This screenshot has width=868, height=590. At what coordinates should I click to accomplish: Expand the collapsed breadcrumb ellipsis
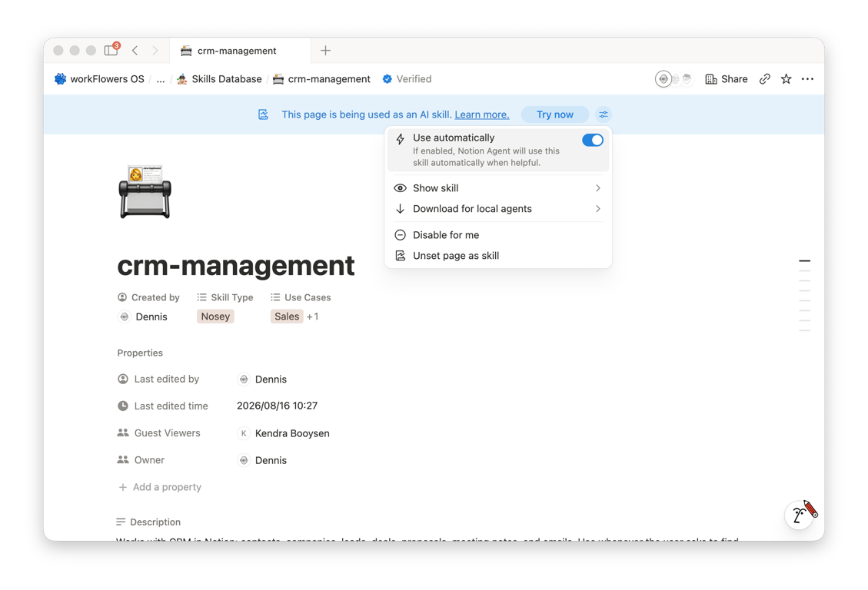(161, 79)
